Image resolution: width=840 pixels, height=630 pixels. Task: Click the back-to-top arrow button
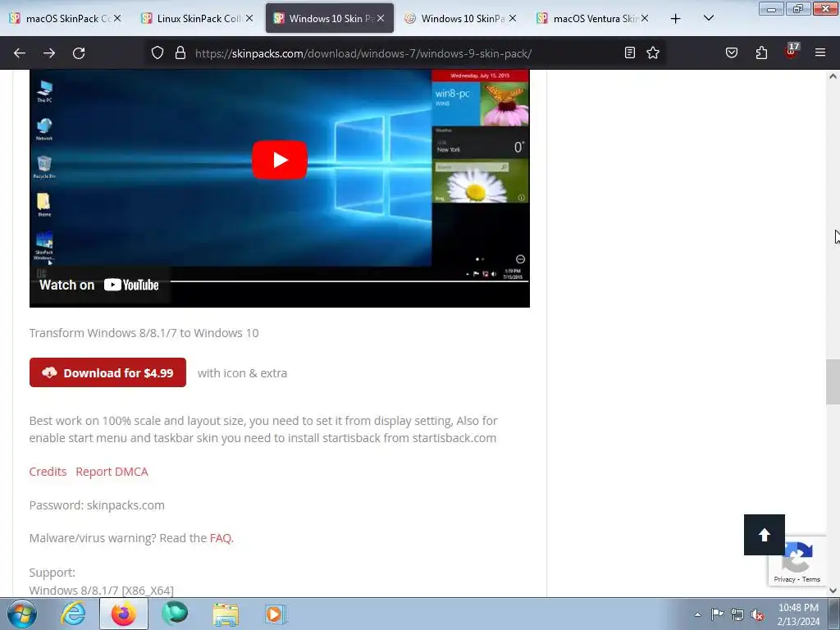(x=765, y=535)
